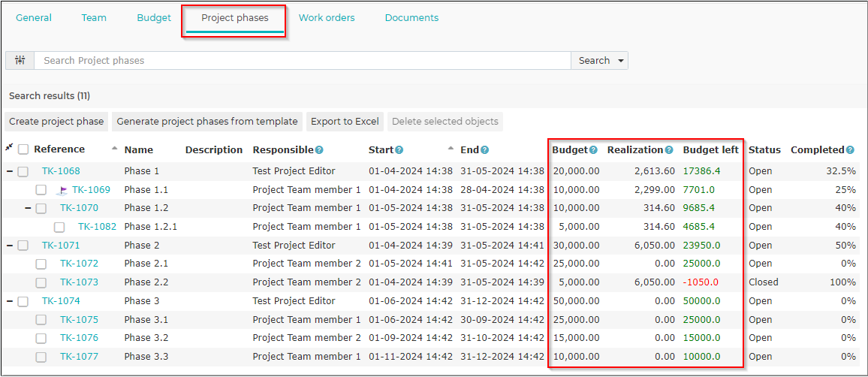Viewport: 868px width, 377px height.
Task: Check the box for TK-1082 row
Action: (x=59, y=227)
